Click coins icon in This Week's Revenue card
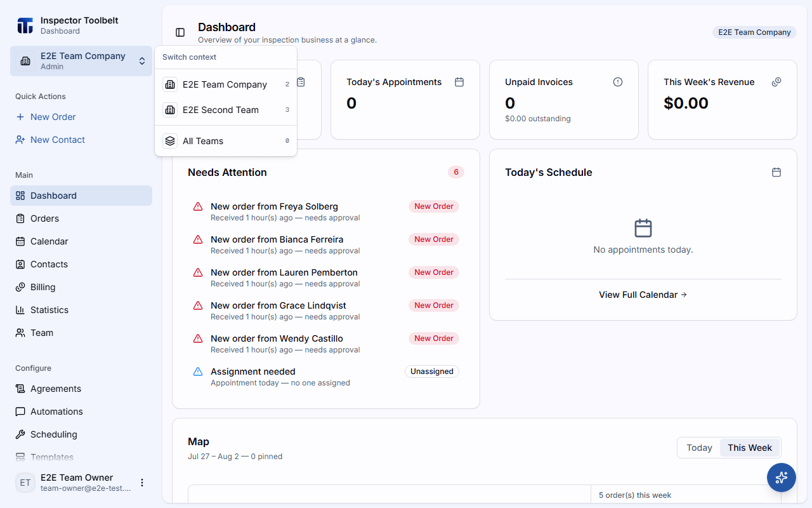The width and height of the screenshot is (812, 508). pos(776,82)
